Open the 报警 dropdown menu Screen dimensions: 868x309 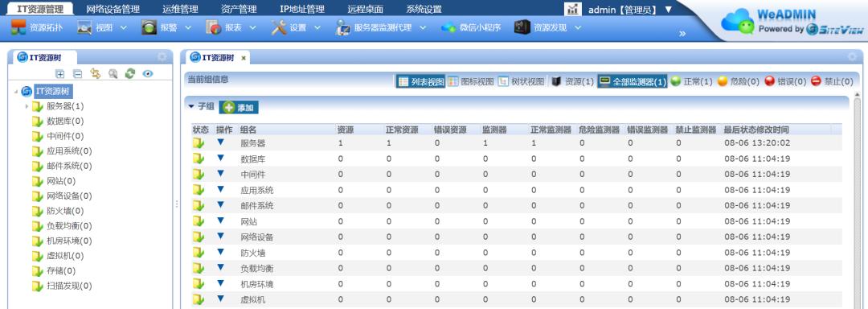[166, 27]
